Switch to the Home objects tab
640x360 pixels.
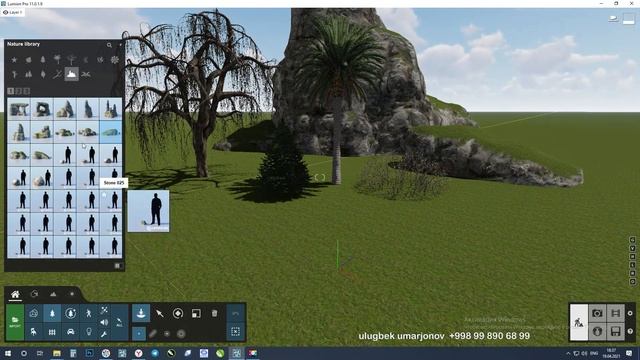15,294
